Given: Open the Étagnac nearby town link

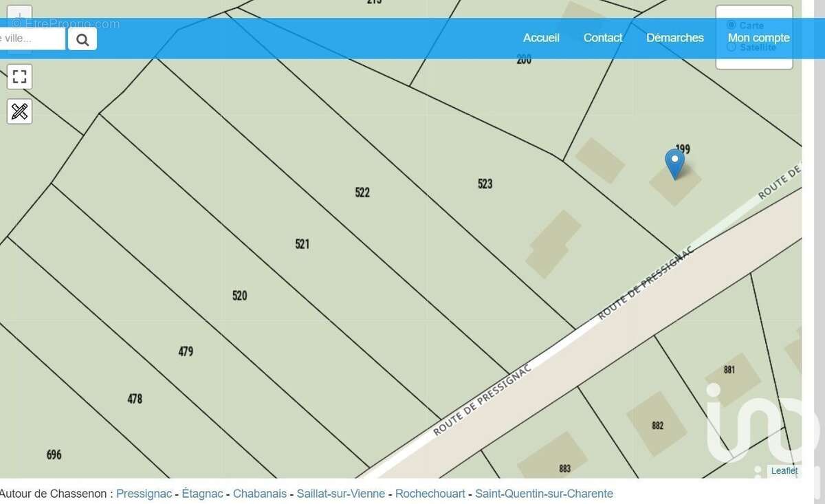Looking at the screenshot, I should click(x=202, y=494).
